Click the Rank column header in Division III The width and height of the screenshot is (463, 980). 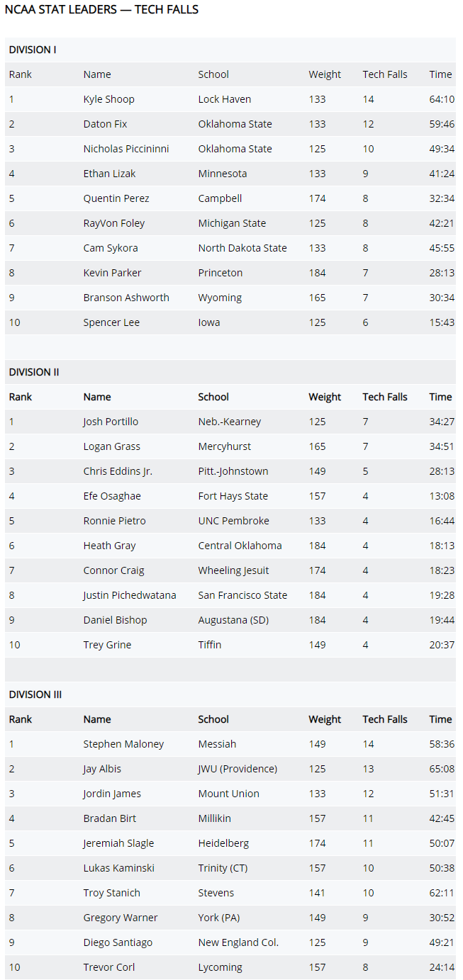[21, 719]
